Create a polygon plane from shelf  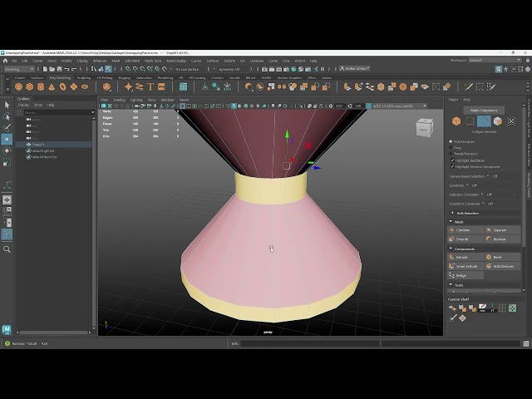pos(74,86)
